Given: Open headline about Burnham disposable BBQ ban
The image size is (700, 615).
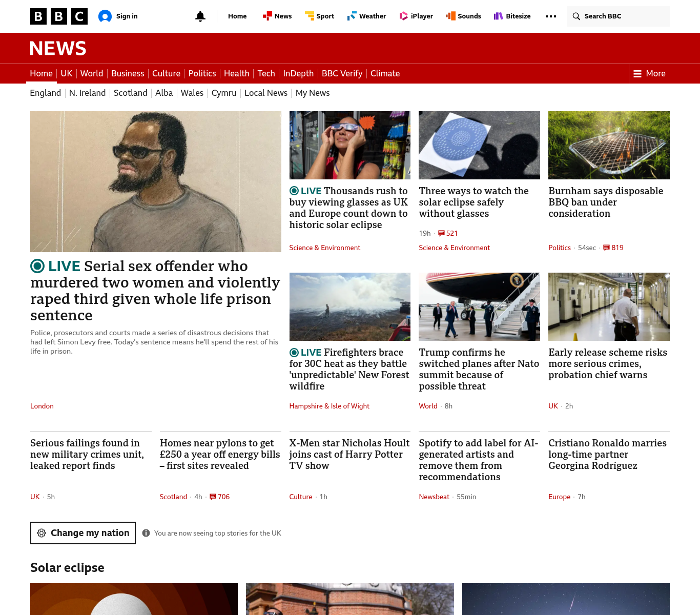Looking at the screenshot, I should point(606,202).
